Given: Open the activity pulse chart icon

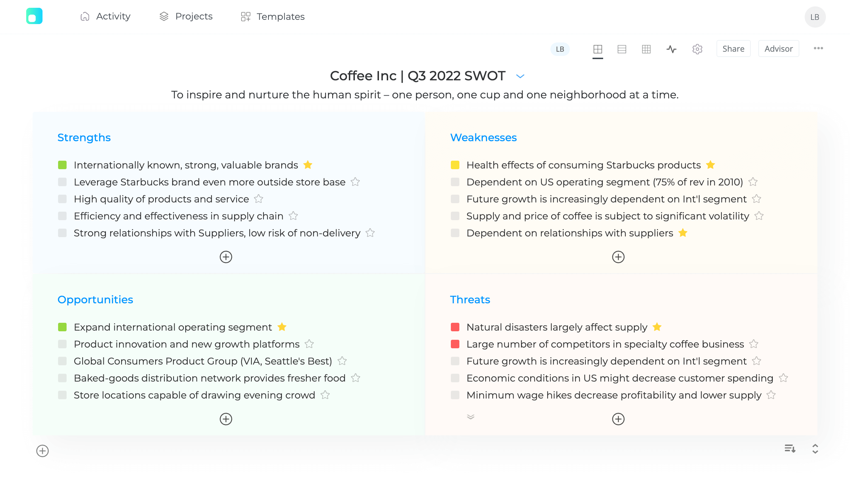Looking at the screenshot, I should 671,49.
